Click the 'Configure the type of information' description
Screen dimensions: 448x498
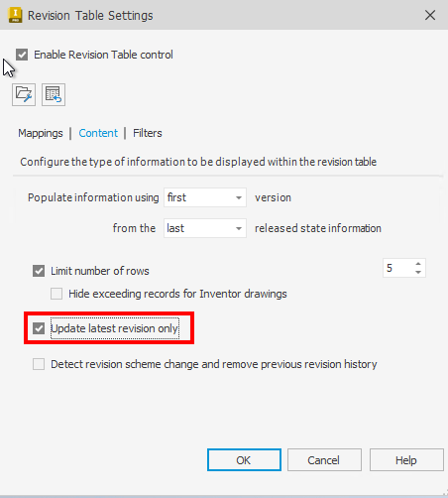point(198,162)
